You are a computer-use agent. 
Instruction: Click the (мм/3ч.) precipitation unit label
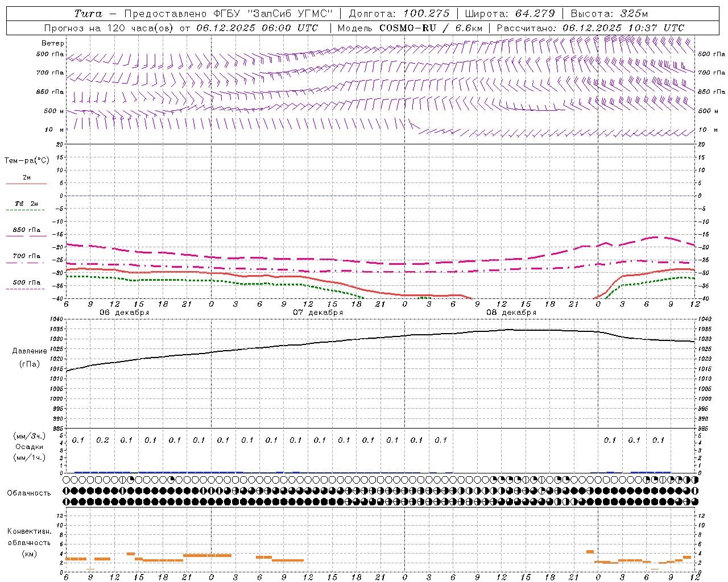29,436
